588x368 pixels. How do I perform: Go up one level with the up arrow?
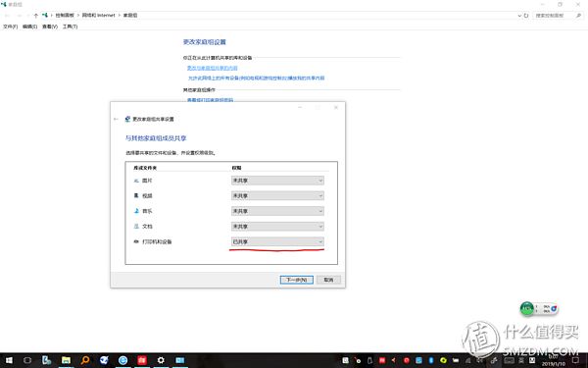(x=36, y=16)
